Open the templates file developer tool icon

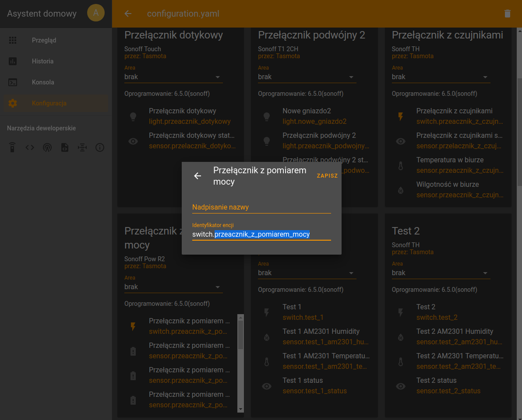[65, 147]
